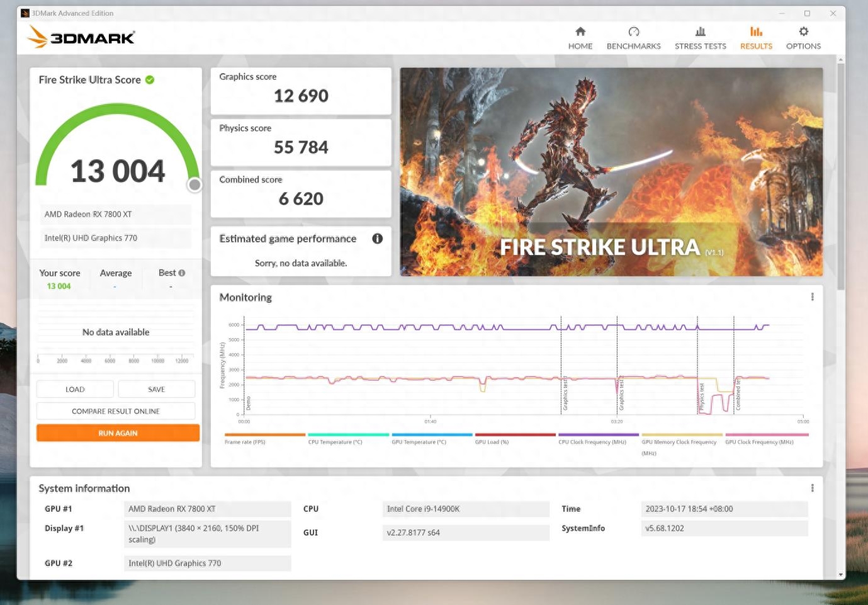Toggle the GPU Memory Clock Frequency legend
The width and height of the screenshot is (868, 605).
click(x=682, y=444)
